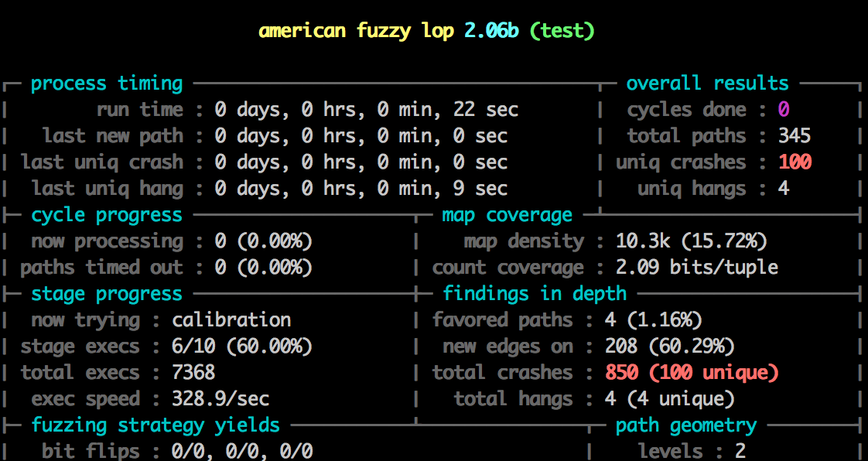Click the exec speed 328.9/sec value

click(220, 399)
